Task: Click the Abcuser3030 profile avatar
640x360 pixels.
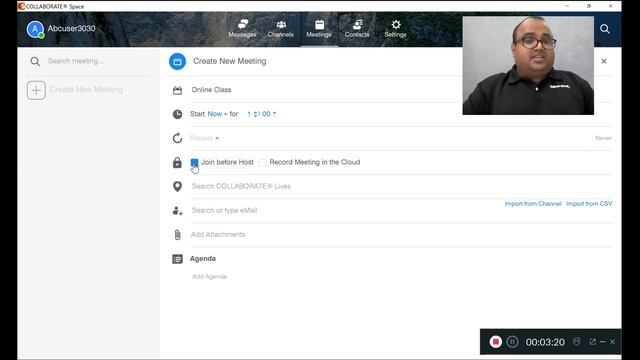Action: click(35, 29)
